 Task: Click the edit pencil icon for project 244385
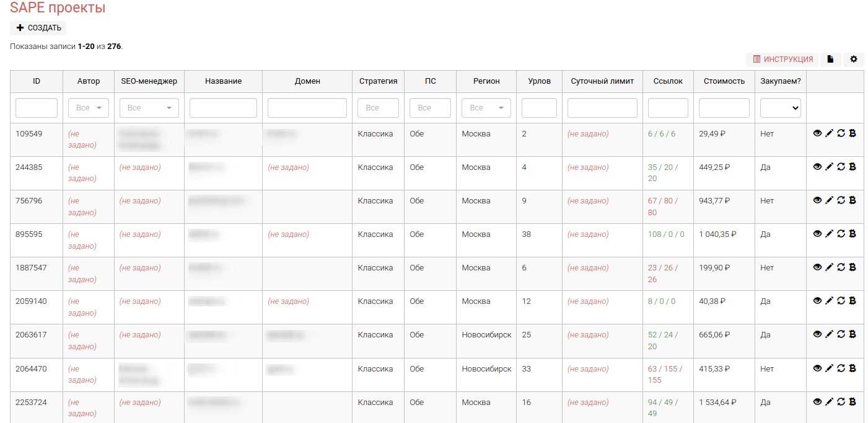(829, 167)
